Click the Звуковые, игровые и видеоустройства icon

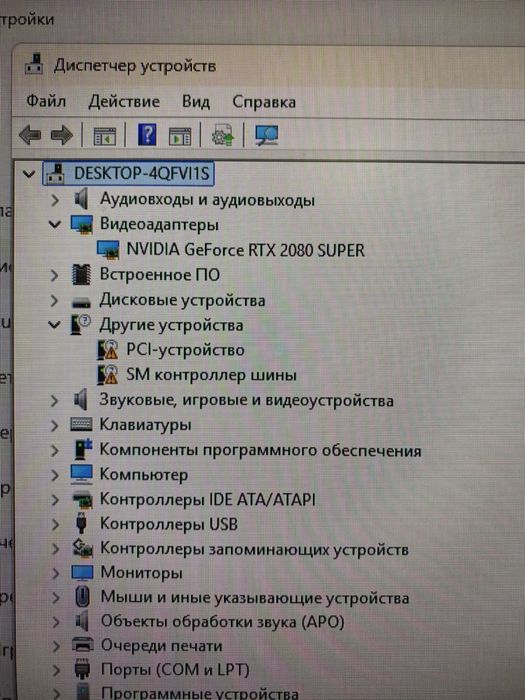[81, 399]
